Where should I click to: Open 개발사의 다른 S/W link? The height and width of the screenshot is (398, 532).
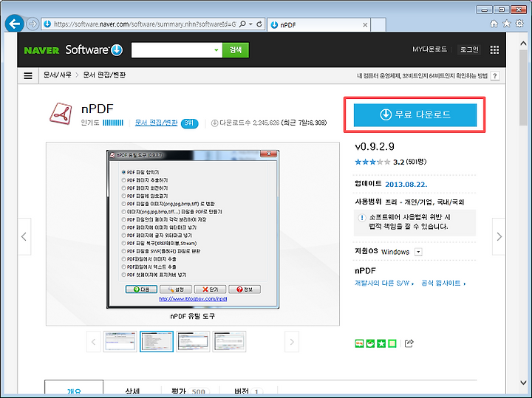tap(384, 283)
